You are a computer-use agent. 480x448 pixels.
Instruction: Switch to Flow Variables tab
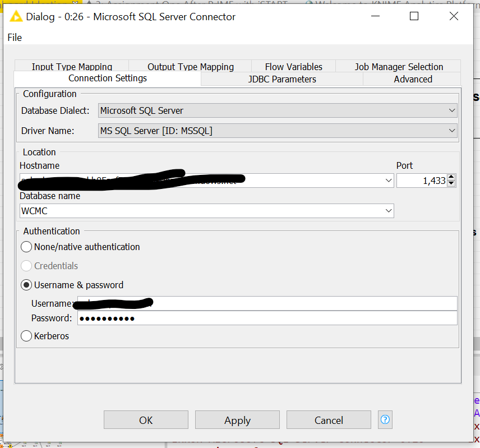[293, 67]
